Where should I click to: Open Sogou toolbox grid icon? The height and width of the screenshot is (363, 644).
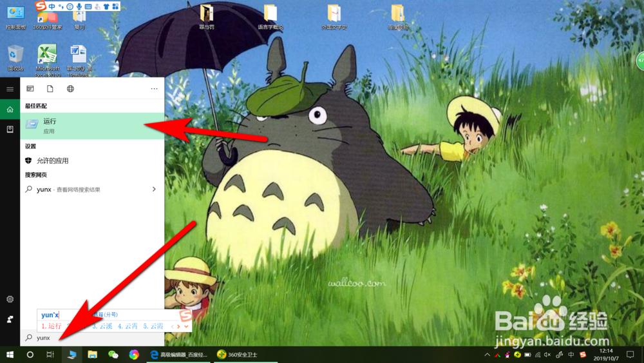[115, 6]
